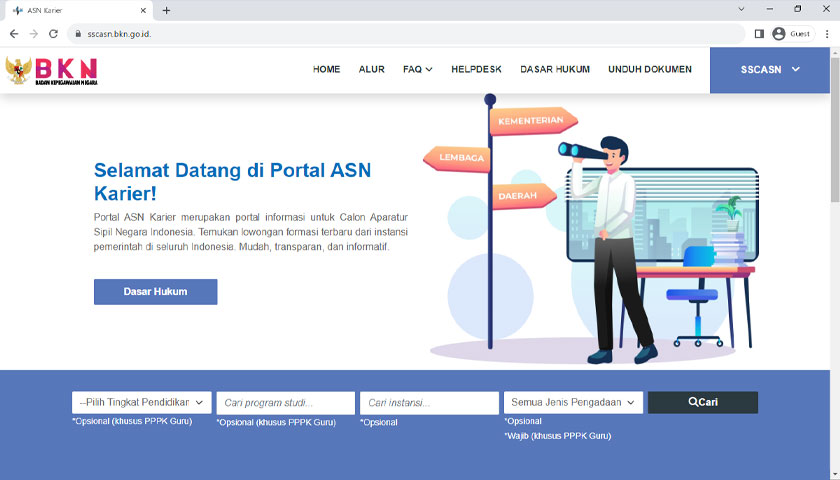Open Pilih Tingkat Pendidikan dropdown
The width and height of the screenshot is (840, 480).
(141, 402)
